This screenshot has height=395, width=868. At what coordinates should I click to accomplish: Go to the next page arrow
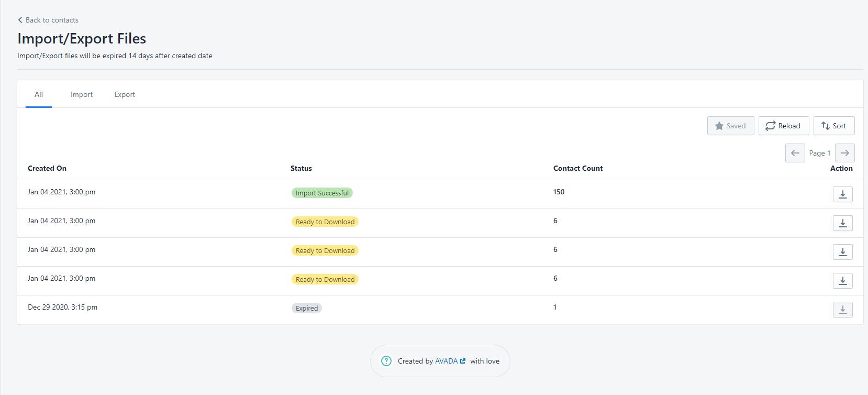[x=844, y=153]
